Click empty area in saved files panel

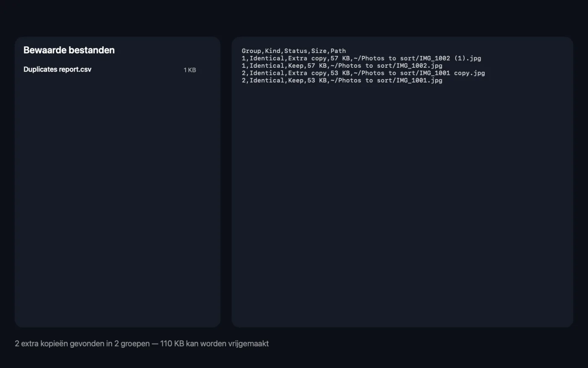point(118,202)
